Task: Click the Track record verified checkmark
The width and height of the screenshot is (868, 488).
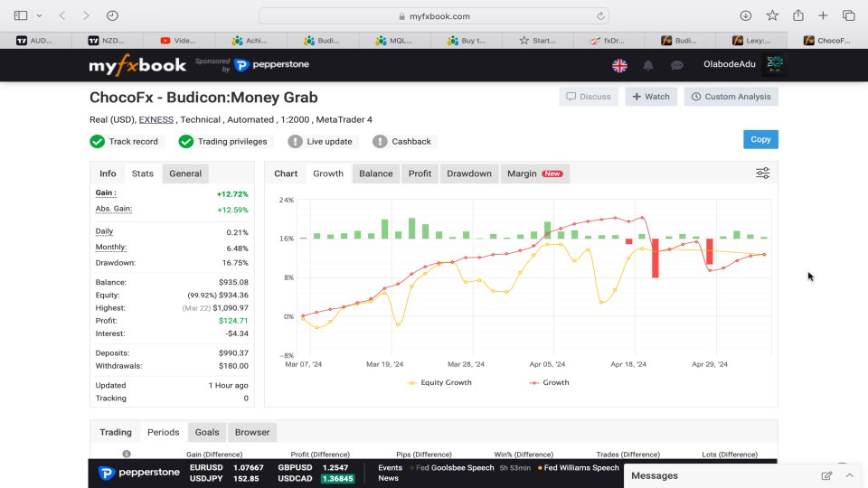Action: pyautogui.click(x=98, y=142)
